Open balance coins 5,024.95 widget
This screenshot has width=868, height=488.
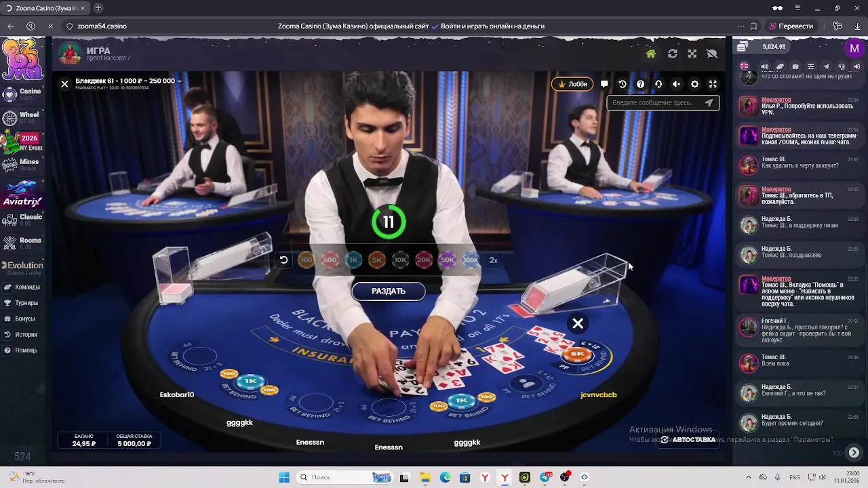[762, 47]
